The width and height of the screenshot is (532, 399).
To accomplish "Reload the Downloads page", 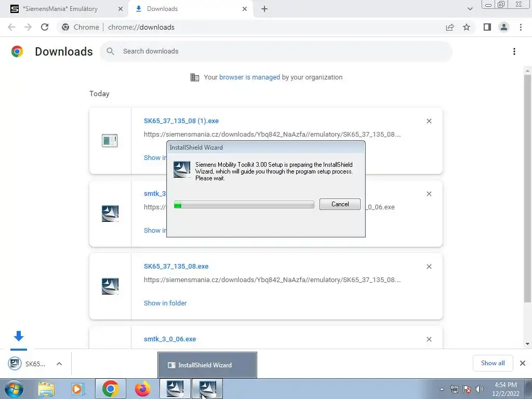I will (x=45, y=27).
